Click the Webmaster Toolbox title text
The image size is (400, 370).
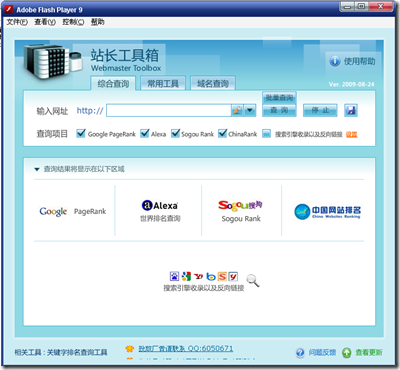point(126,68)
